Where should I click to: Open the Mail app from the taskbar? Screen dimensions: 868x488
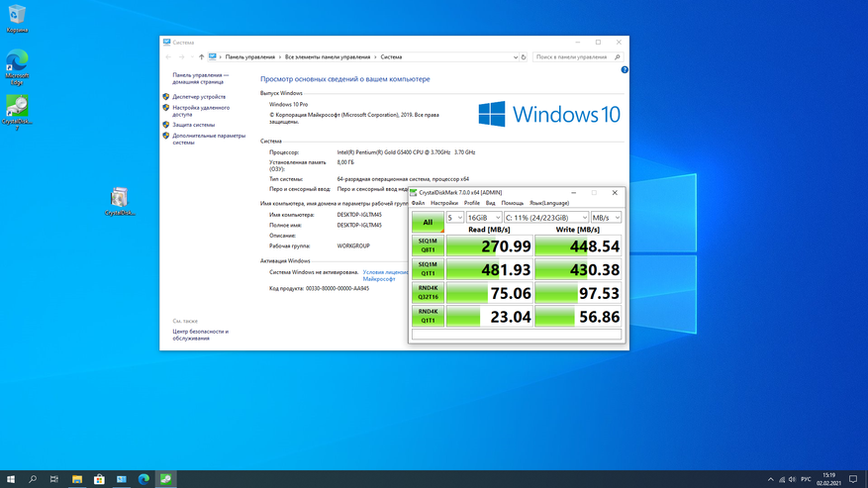[x=121, y=479]
